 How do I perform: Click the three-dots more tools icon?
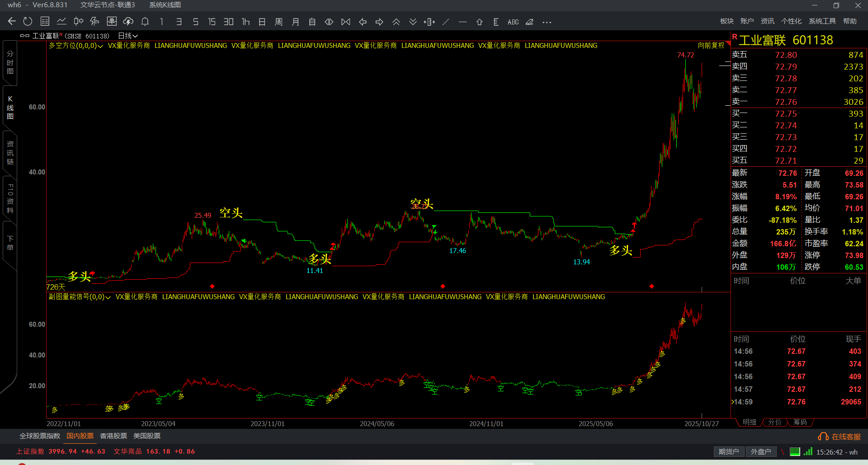click(547, 22)
